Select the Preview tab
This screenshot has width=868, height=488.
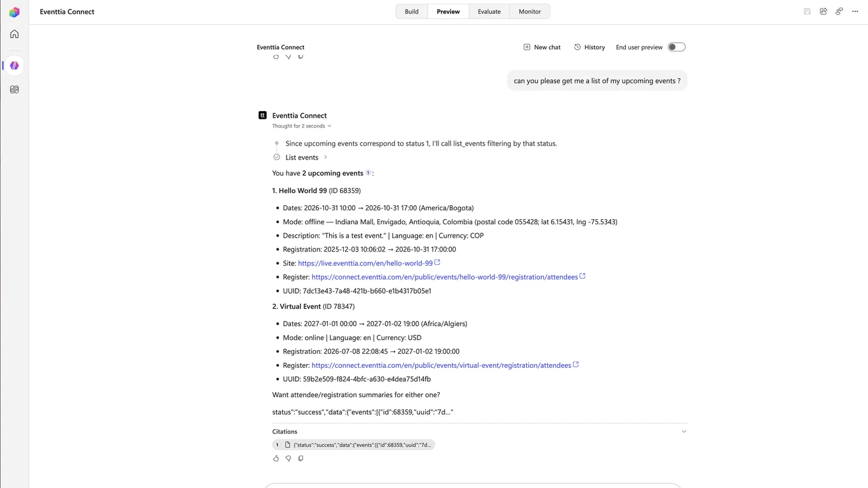[x=448, y=11]
